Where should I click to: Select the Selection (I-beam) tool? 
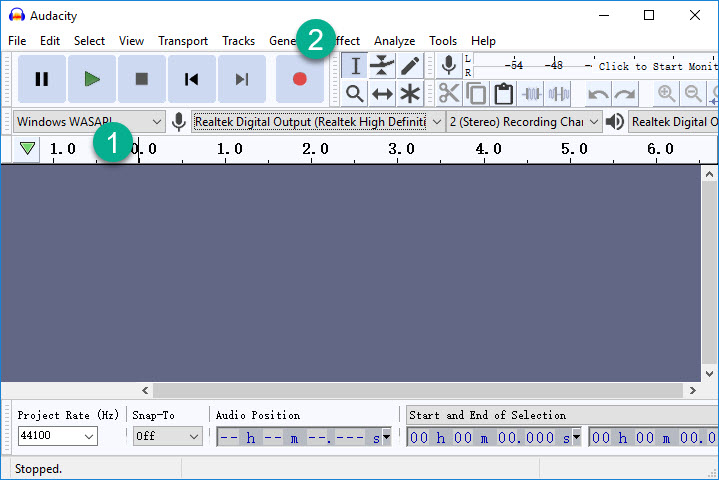(x=354, y=66)
